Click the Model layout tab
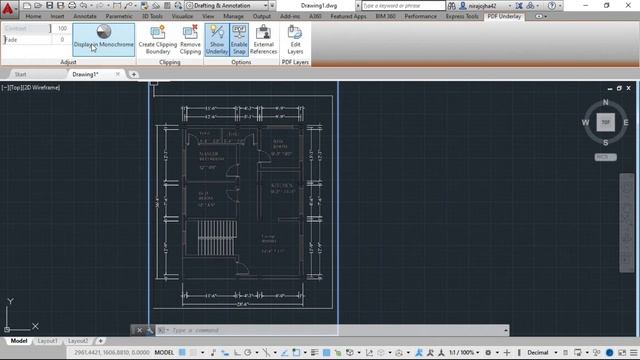640x360 pixels. pyautogui.click(x=19, y=341)
